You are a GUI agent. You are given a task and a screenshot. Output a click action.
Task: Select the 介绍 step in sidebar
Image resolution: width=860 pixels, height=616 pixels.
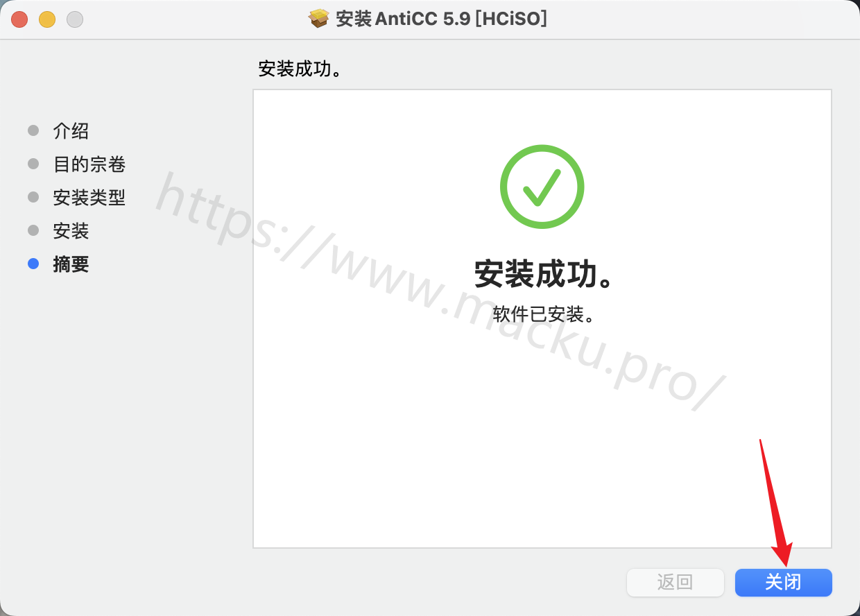71,131
